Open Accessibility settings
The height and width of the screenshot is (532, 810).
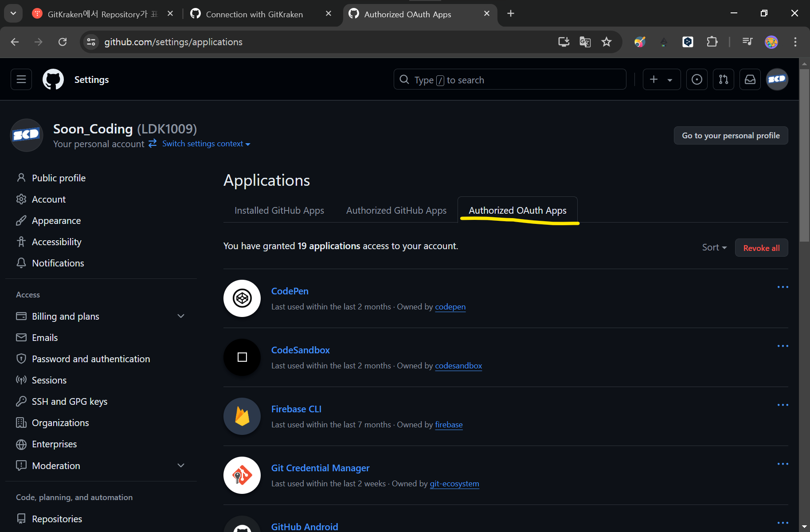pos(57,242)
